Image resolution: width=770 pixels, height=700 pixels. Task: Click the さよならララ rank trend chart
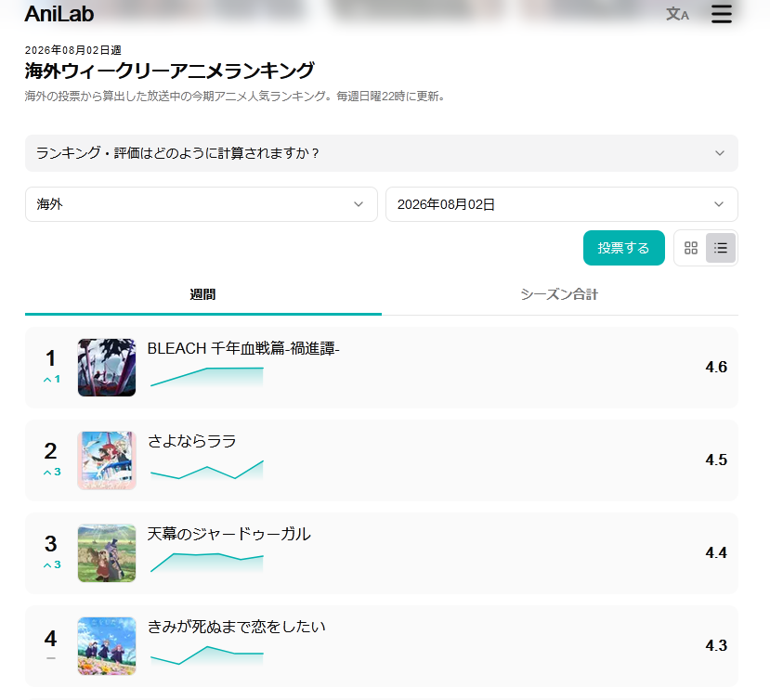[x=207, y=470]
